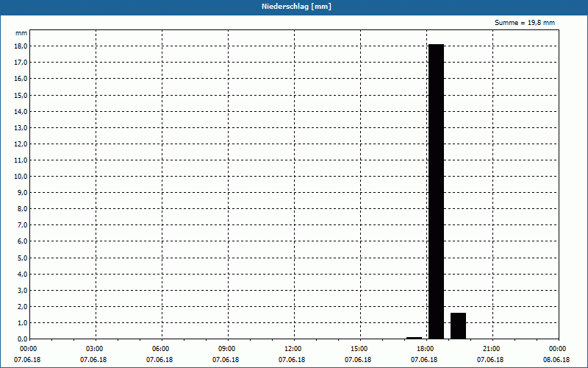Click the 0,0 y-axis label
The height and width of the screenshot is (368, 588).
23,339
